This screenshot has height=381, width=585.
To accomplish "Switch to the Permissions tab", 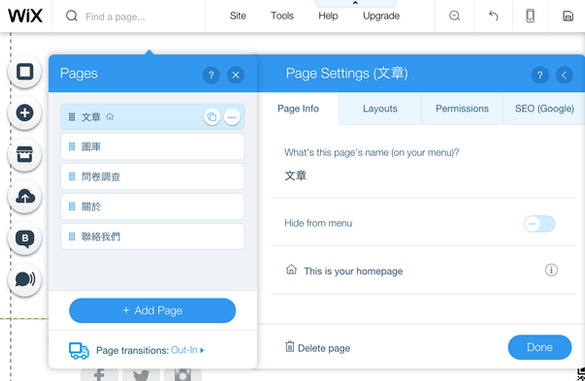I will [462, 109].
